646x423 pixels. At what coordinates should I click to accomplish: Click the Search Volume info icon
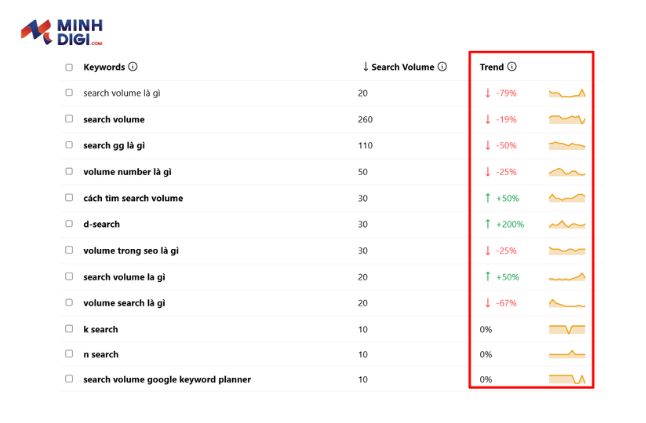(442, 67)
